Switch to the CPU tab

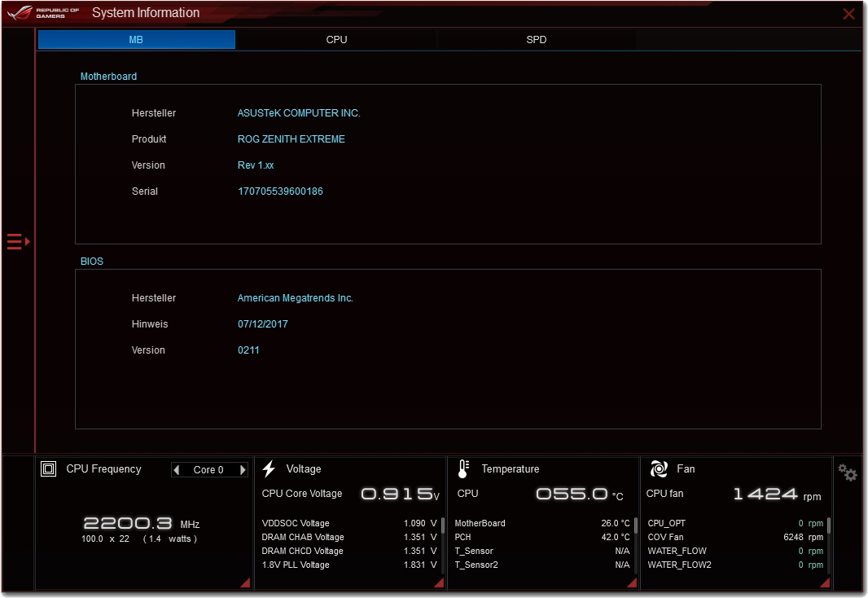point(336,40)
